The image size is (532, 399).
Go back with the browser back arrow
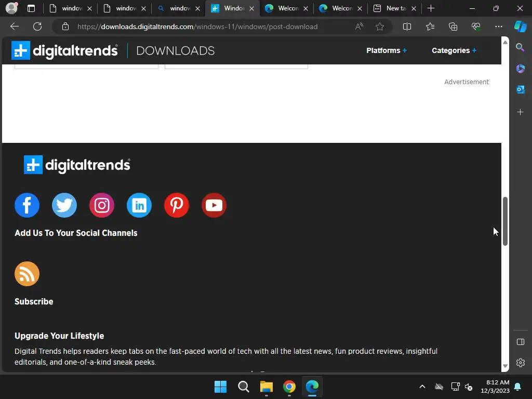coord(14,26)
